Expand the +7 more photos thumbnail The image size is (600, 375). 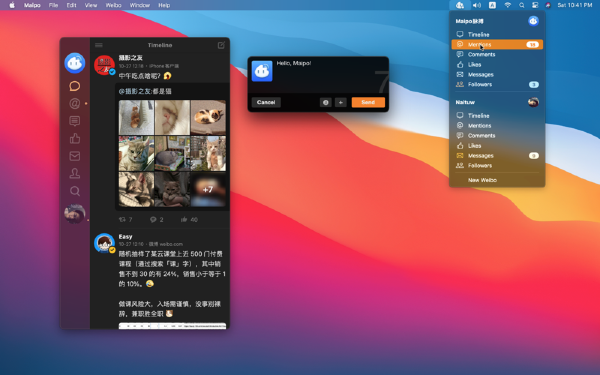[x=208, y=189]
